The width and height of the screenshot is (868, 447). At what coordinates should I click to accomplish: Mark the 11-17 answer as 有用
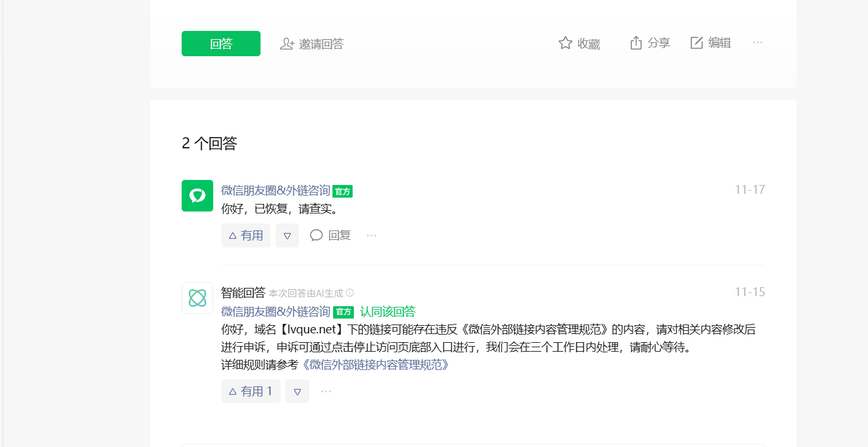tap(246, 235)
